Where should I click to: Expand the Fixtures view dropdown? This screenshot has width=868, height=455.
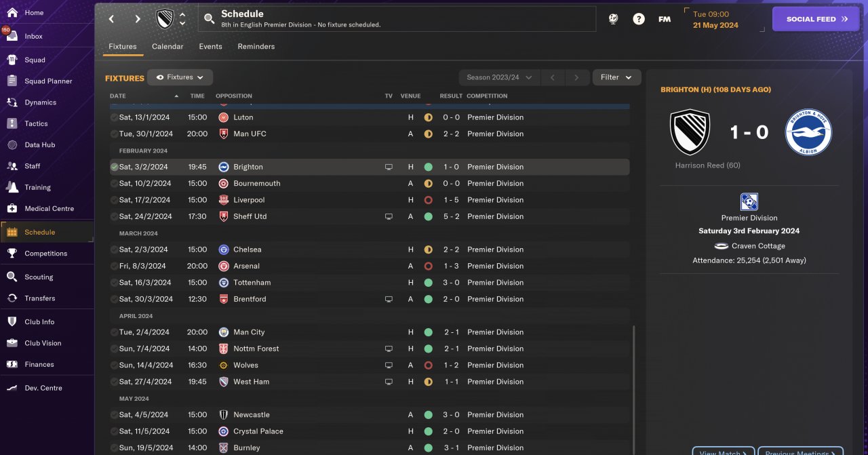(180, 77)
